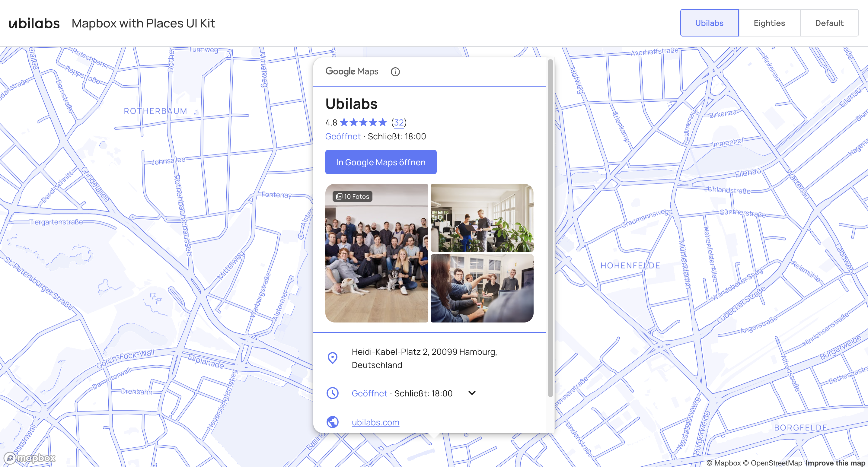
Task: Click the location pin icon beside address
Action: click(333, 358)
